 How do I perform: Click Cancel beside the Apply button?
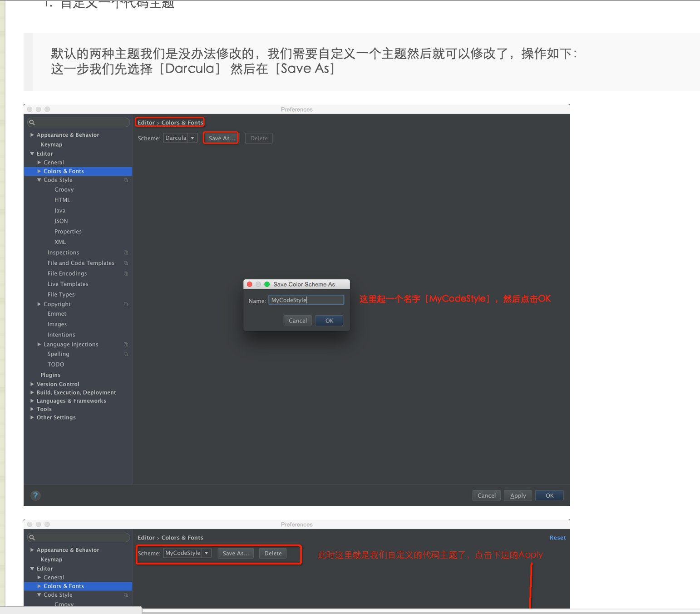[x=487, y=495]
